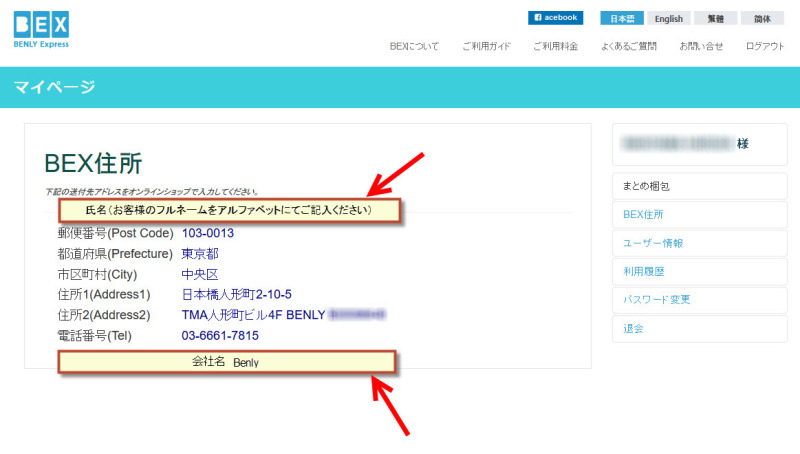Click the 住所1(Address1) label
Screen dimensions: 800x454
[104, 294]
